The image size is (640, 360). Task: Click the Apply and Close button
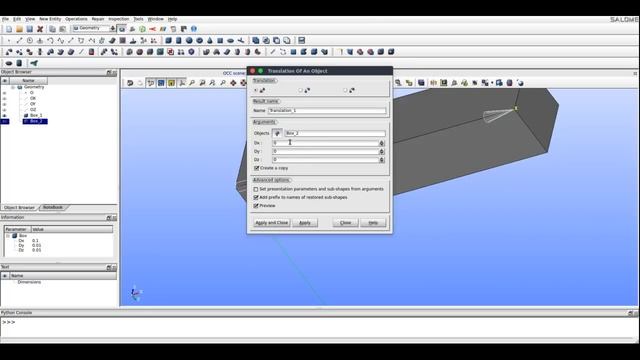(271, 223)
